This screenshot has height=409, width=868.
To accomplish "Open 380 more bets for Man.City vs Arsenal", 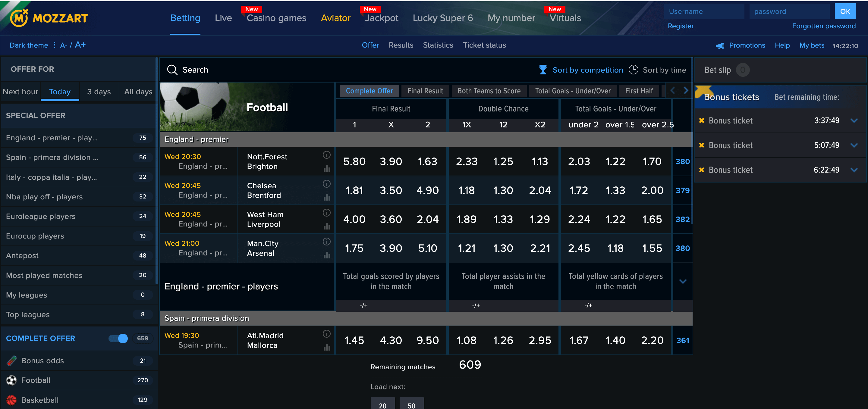I will pos(682,248).
